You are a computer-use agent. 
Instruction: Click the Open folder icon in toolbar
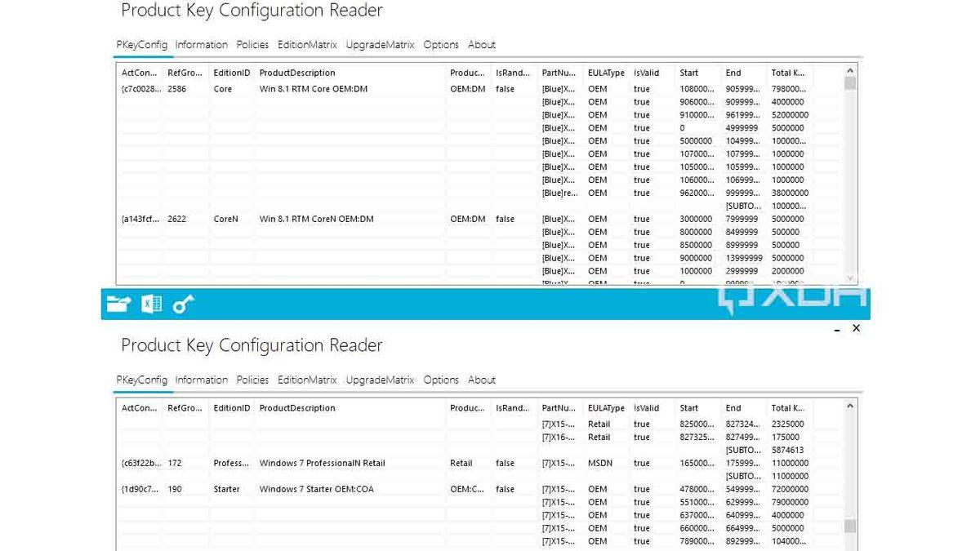point(119,303)
